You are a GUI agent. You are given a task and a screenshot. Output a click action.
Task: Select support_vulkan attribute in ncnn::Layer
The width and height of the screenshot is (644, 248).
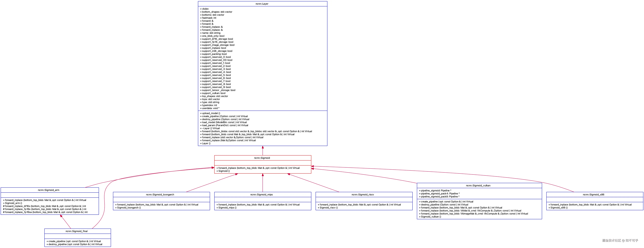(x=213, y=93)
